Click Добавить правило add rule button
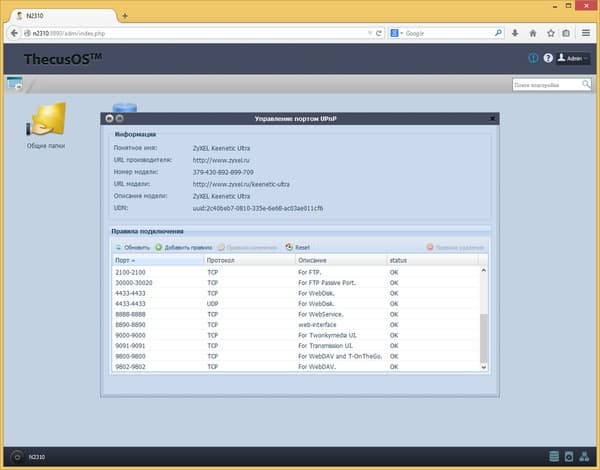The image size is (600, 470). 183,248
